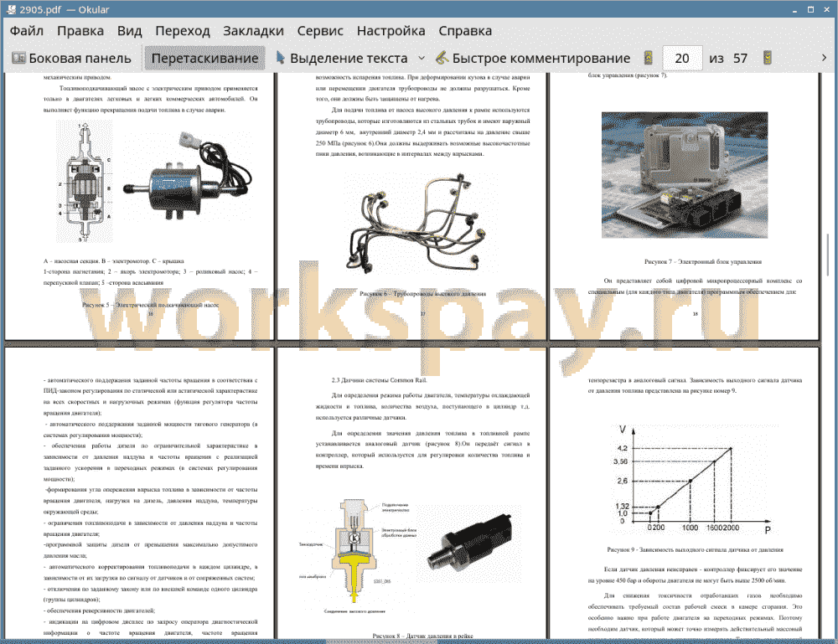
Task: Open the Переход menu
Action: click(182, 31)
